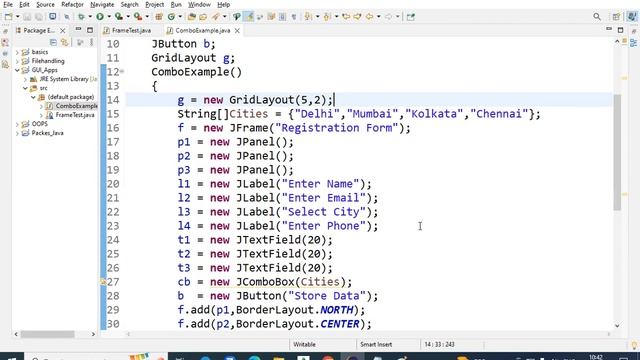Click the Smart Insert status bar entry
Screen dimensions: 640x360
coord(376,344)
